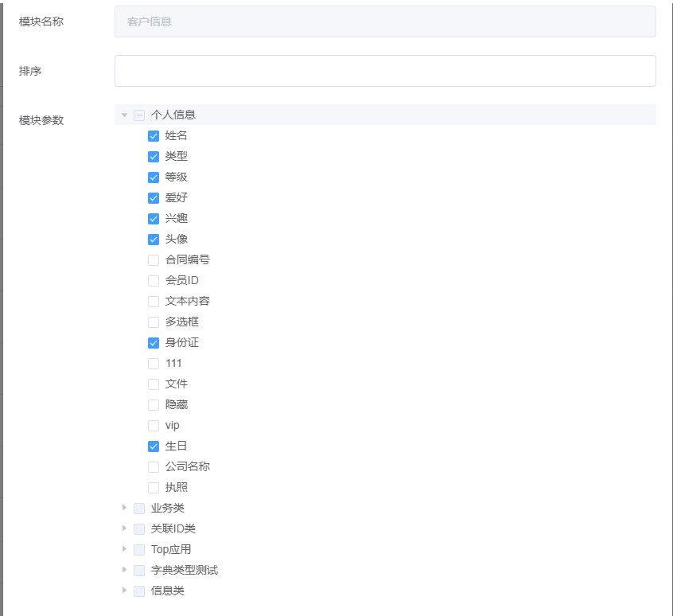Click the 姓名 label text
This screenshot has width=673, height=616.
pyautogui.click(x=176, y=135)
